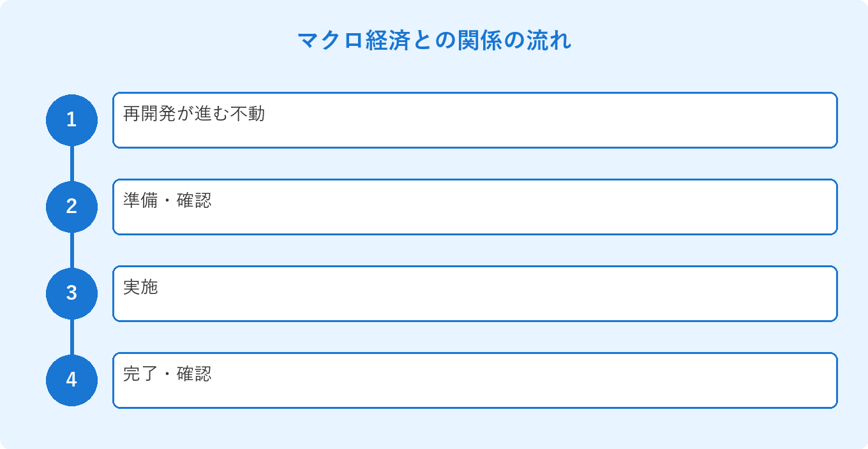868x449 pixels.
Task: Click the 準備 text in step two
Action: click(x=140, y=201)
